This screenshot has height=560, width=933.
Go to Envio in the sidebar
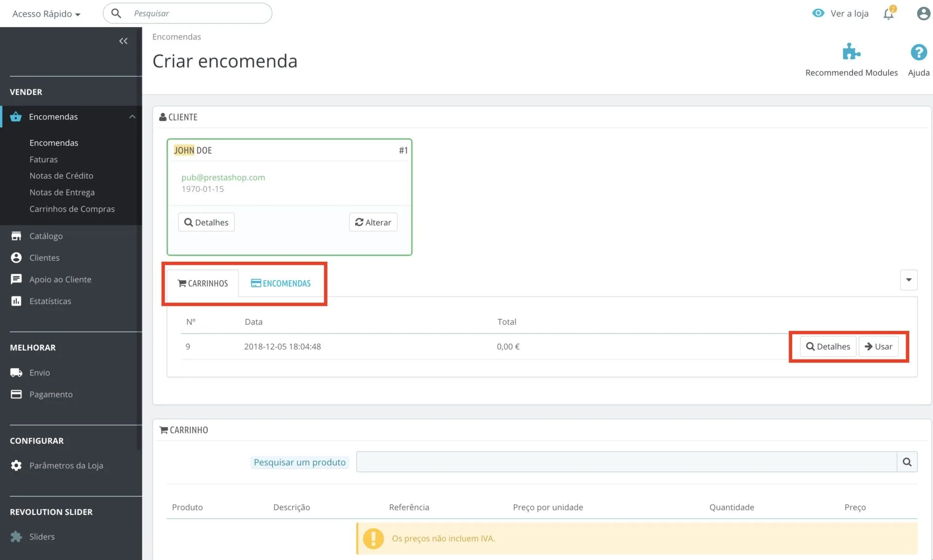(39, 373)
